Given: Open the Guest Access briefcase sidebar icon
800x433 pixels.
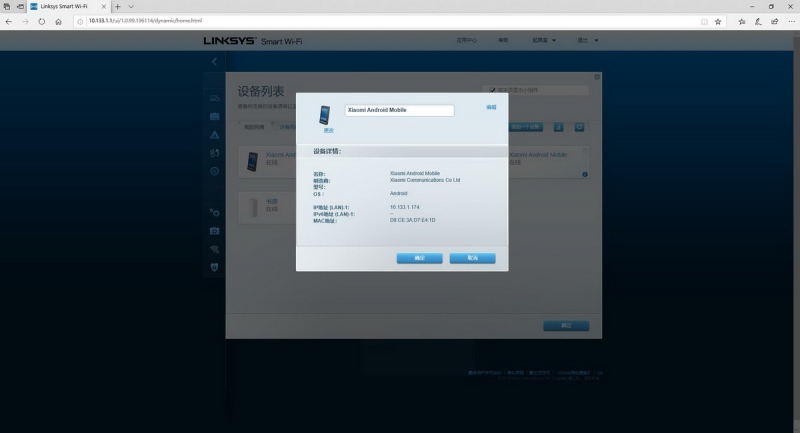Looking at the screenshot, I should [x=215, y=116].
